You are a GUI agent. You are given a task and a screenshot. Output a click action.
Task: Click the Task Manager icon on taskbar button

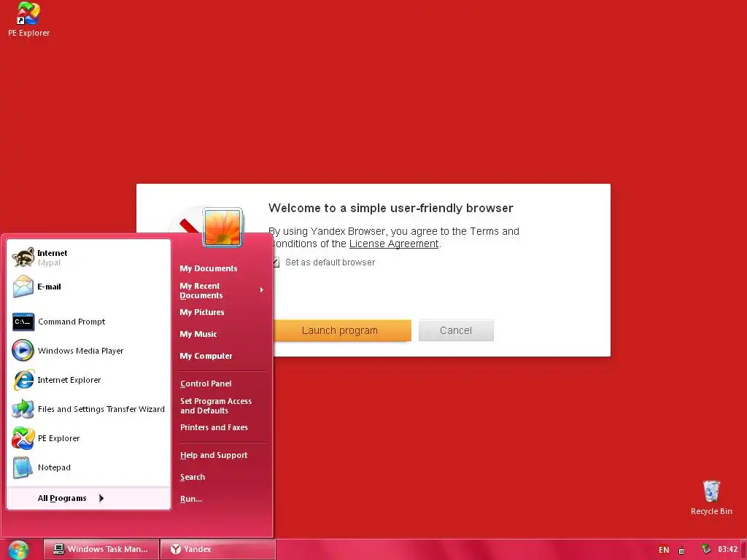(59, 549)
